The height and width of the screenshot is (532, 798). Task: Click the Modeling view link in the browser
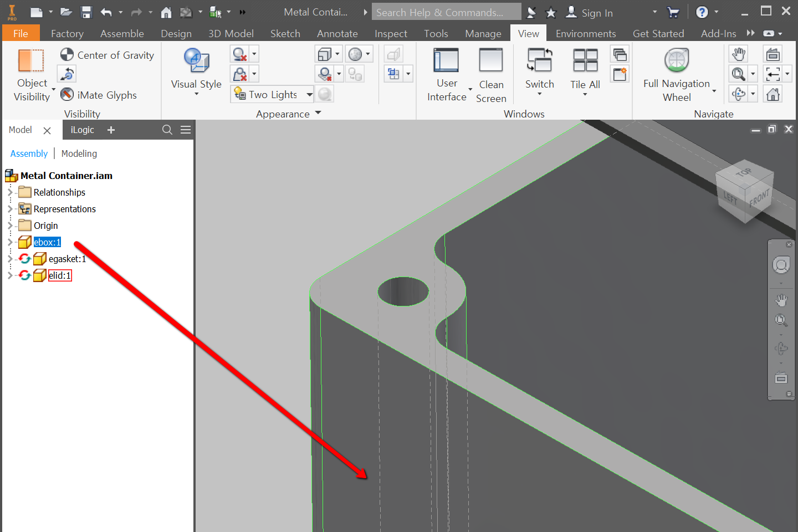(x=79, y=154)
